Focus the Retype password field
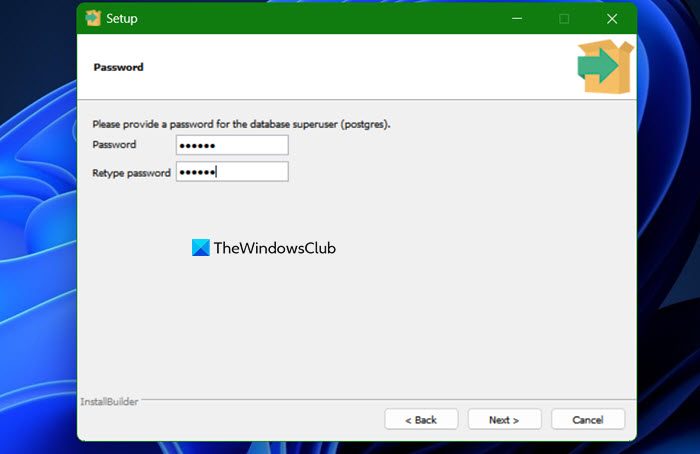Image resolution: width=700 pixels, height=454 pixels. (232, 172)
